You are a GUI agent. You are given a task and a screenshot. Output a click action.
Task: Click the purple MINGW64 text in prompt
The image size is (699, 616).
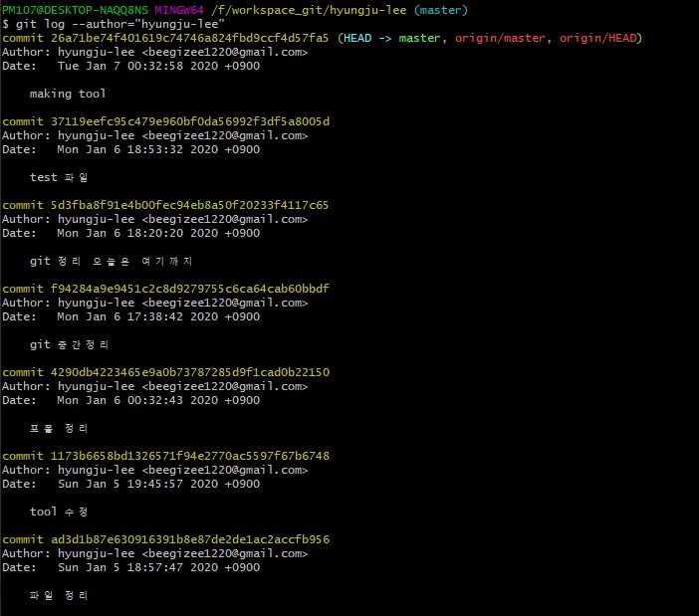[180, 9]
